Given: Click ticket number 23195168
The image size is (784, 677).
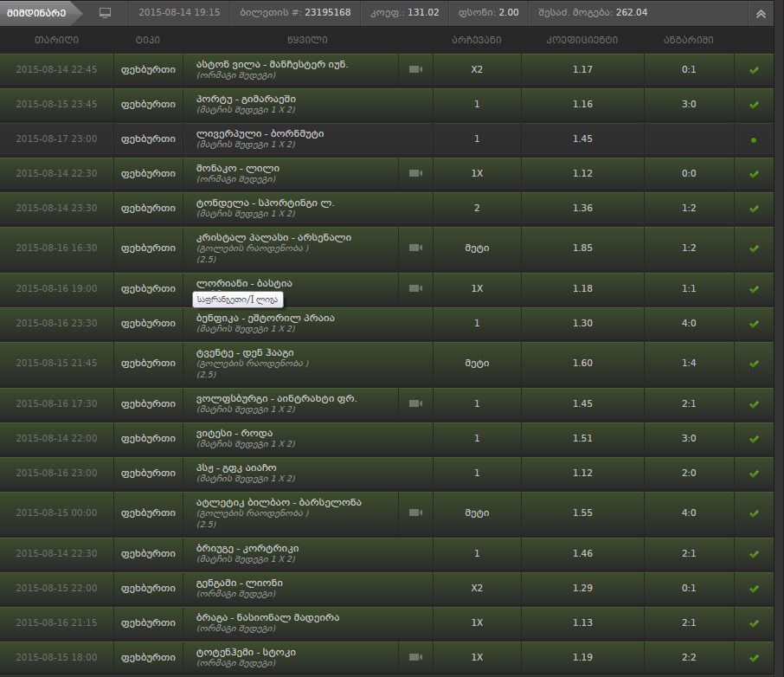Looking at the screenshot, I should click(327, 12).
